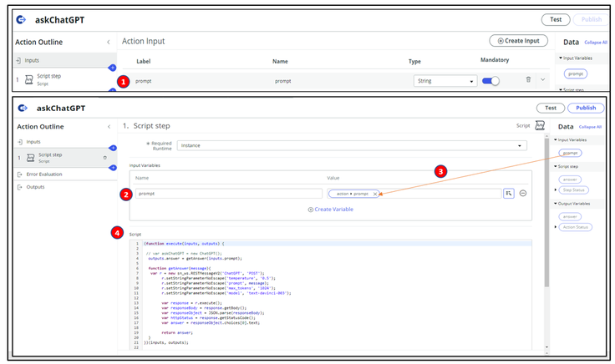Click the error evaluation icon in the outline
615x364 pixels.
[19, 174]
